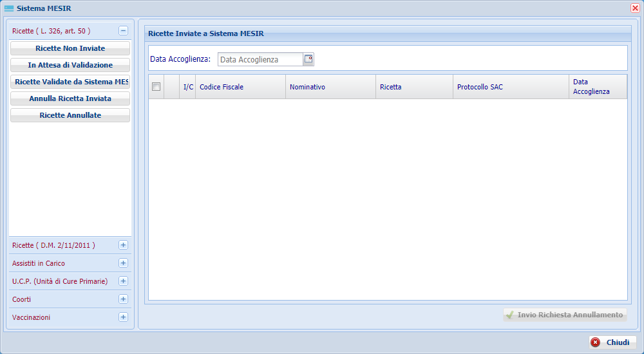Sort by Codice Fiscale column header
This screenshot has width=644, height=354.
(x=241, y=87)
